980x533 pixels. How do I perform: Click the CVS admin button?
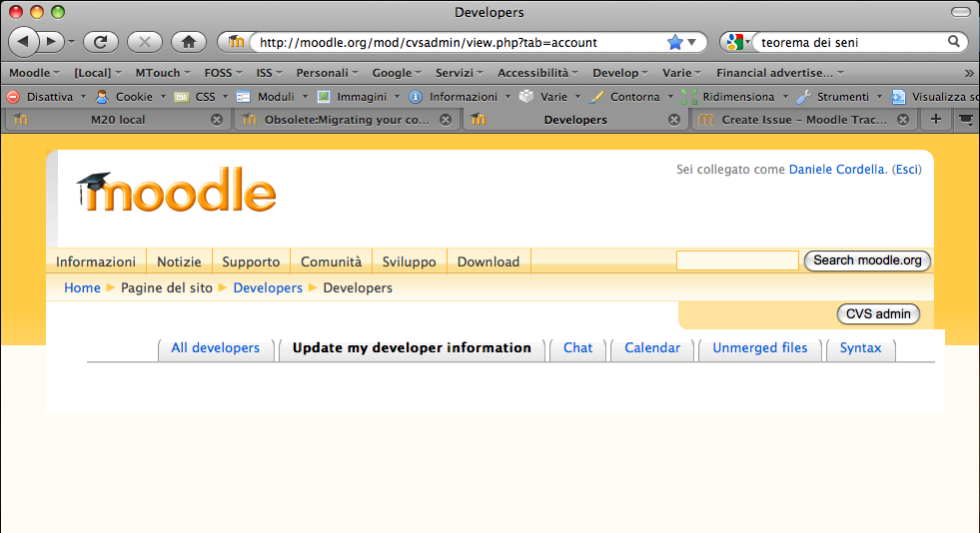(878, 314)
